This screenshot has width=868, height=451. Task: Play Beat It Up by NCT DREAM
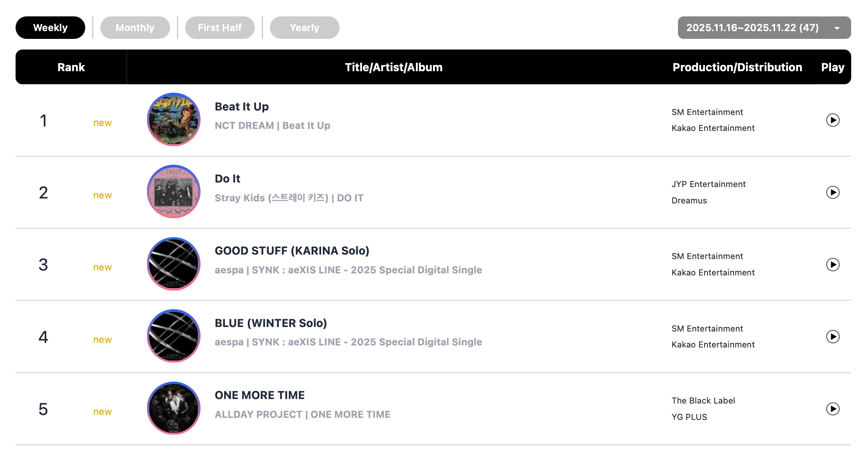tap(832, 120)
